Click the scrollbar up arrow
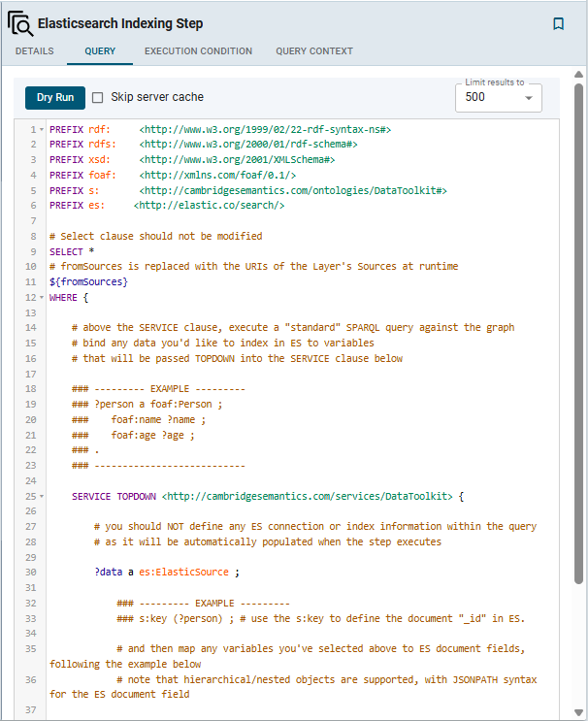 pyautogui.click(x=579, y=74)
